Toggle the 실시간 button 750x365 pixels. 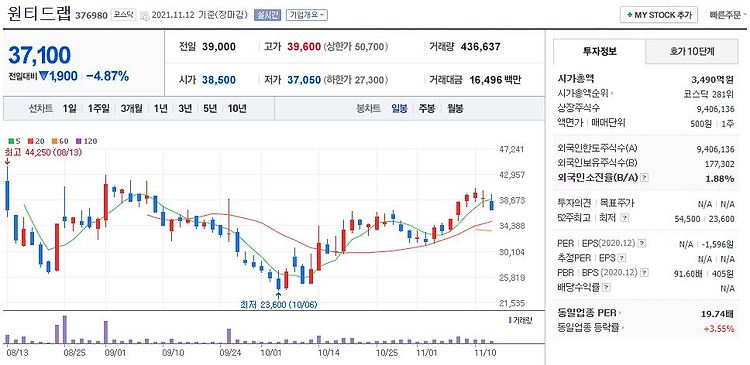pos(268,15)
